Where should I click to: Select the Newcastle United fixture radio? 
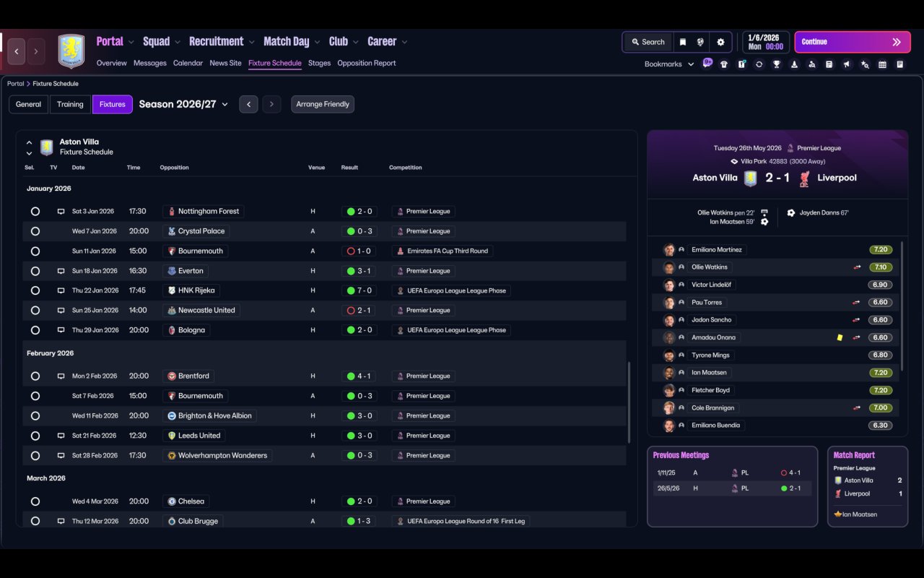pos(35,311)
